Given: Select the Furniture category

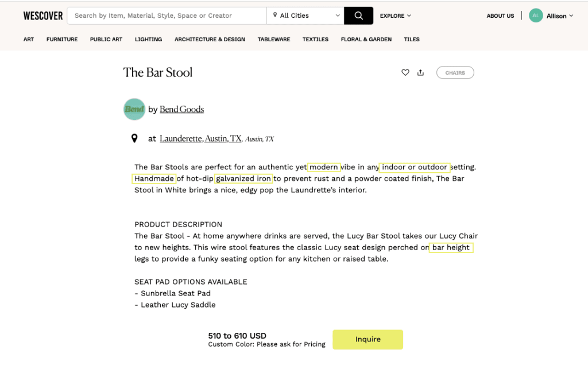Looking at the screenshot, I should [62, 40].
